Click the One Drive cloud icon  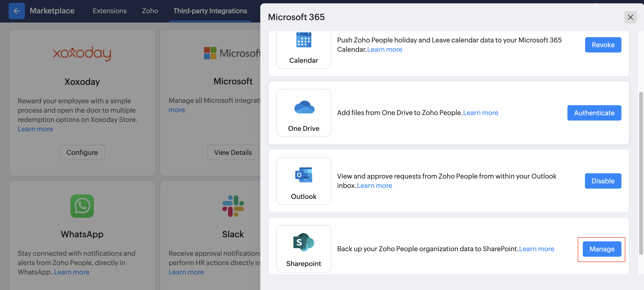click(304, 107)
